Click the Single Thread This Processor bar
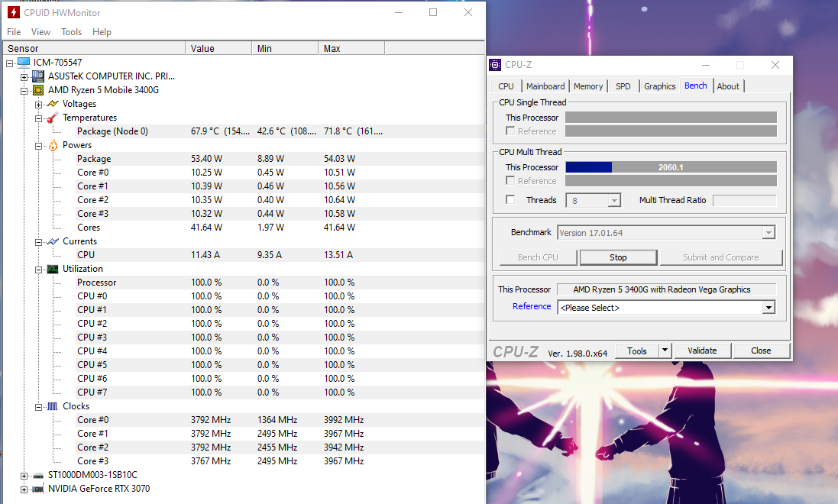 click(x=671, y=117)
